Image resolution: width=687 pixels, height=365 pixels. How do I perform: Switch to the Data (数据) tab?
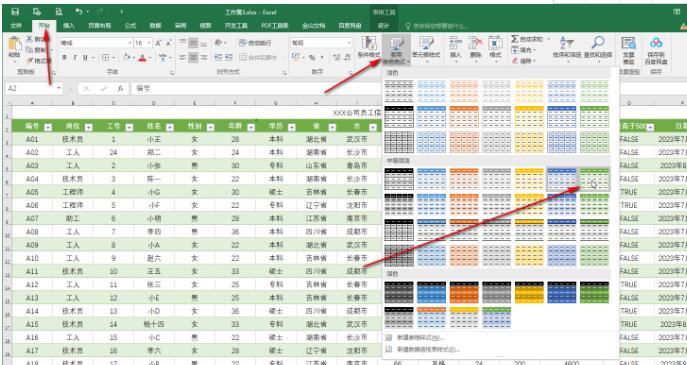tap(155, 26)
